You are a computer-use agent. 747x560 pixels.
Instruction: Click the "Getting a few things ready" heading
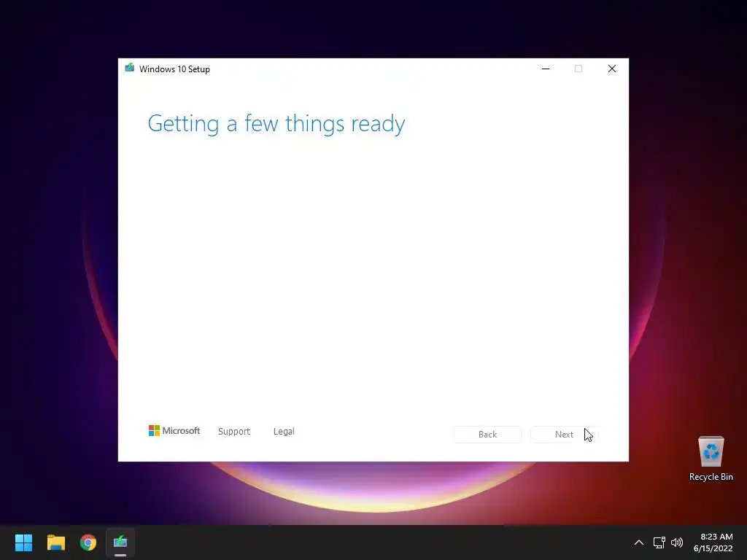pyautogui.click(x=276, y=124)
